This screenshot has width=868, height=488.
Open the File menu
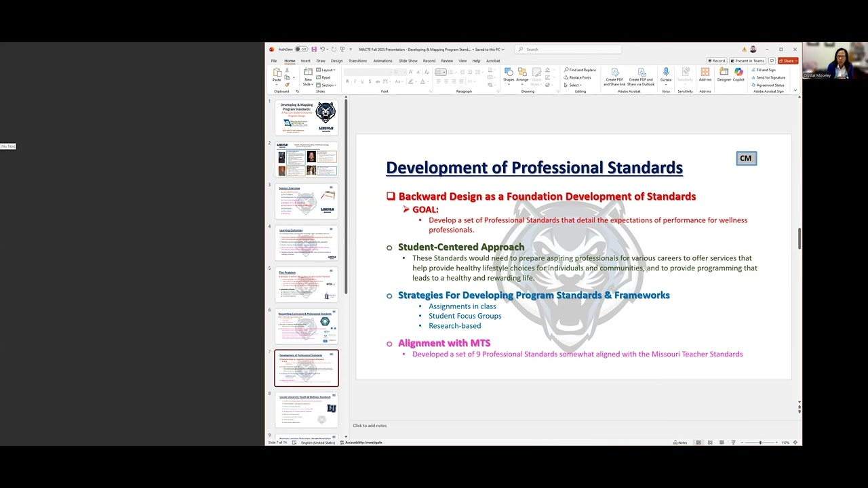click(x=274, y=61)
